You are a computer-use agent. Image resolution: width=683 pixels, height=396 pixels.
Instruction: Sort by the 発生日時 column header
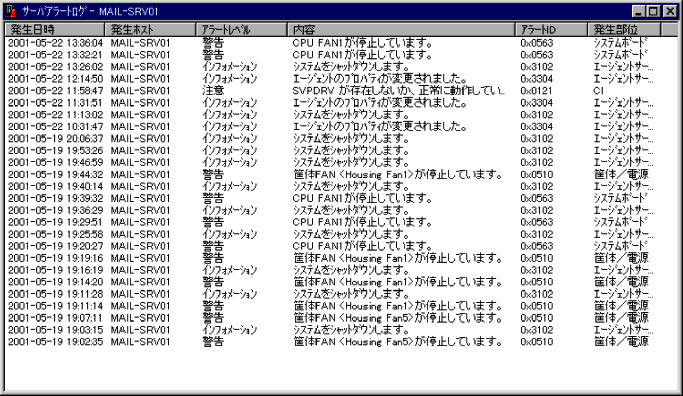54,30
